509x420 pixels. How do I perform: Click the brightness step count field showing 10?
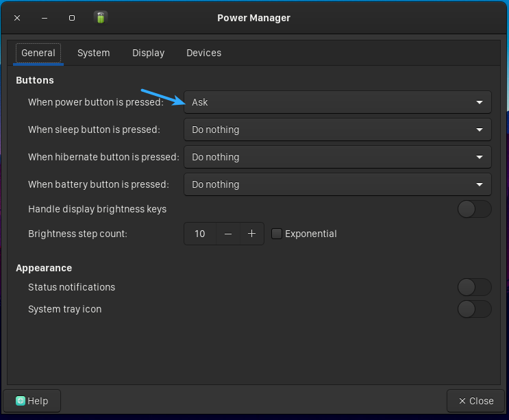point(200,234)
